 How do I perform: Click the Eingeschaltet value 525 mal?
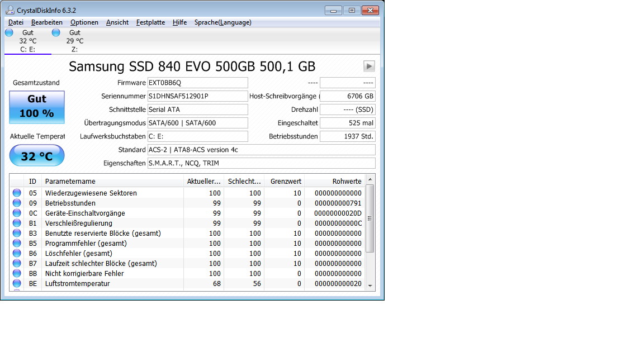[x=348, y=123]
